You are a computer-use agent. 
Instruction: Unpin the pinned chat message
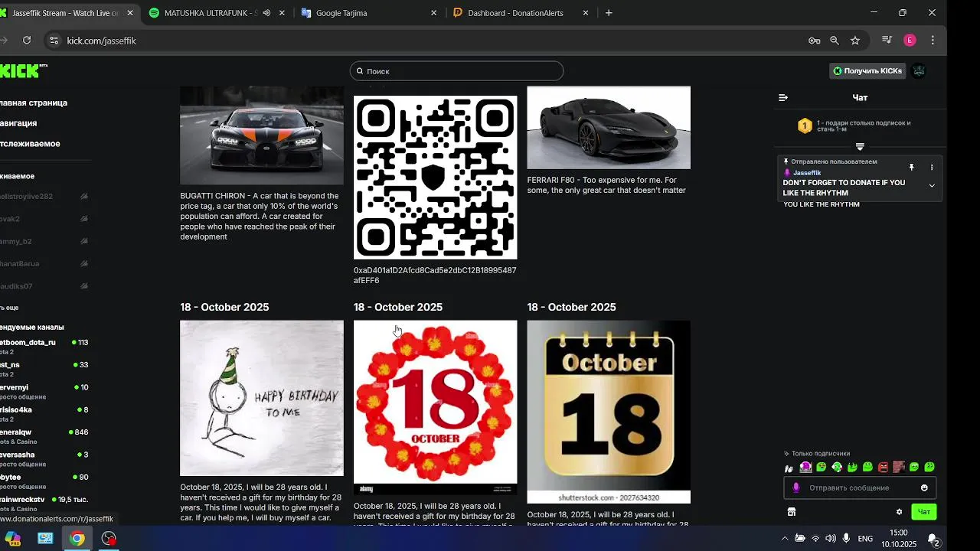point(911,168)
